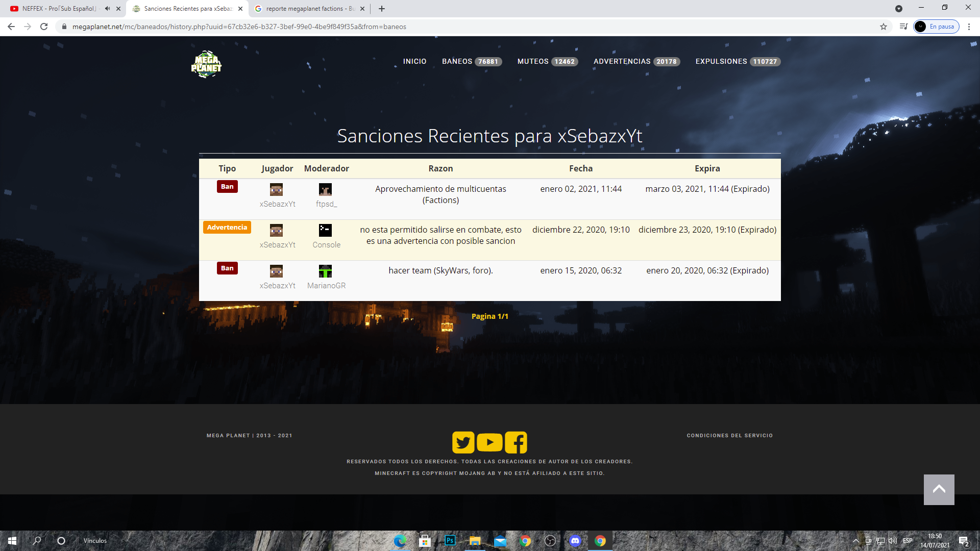Click the MarianoGR moderator avatar
The height and width of the screenshot is (551, 980).
[x=325, y=271]
